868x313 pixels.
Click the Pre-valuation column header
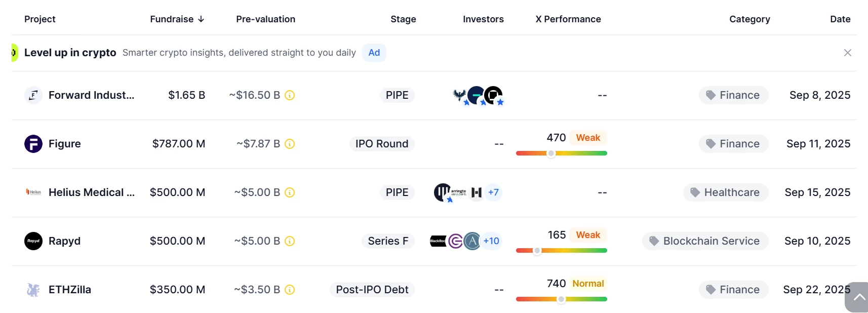tap(265, 19)
